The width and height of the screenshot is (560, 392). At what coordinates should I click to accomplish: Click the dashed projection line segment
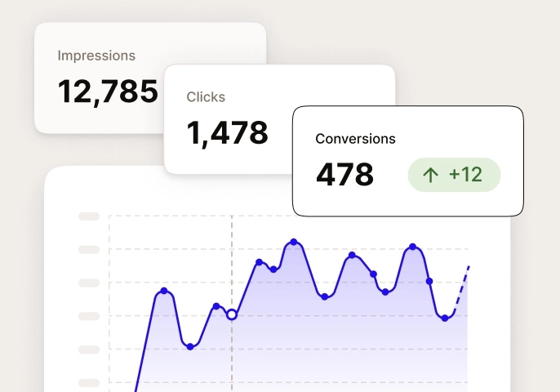[462, 288]
